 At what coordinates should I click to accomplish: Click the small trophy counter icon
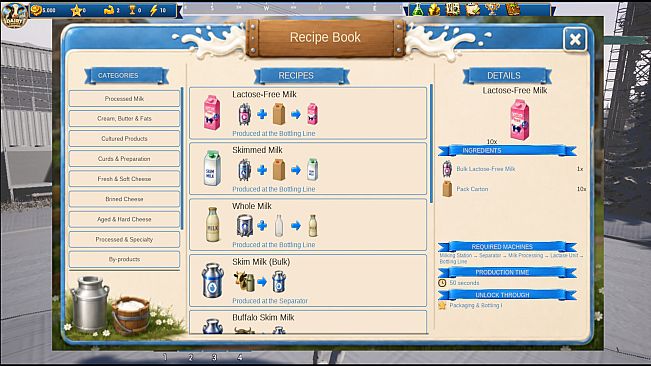click(132, 10)
